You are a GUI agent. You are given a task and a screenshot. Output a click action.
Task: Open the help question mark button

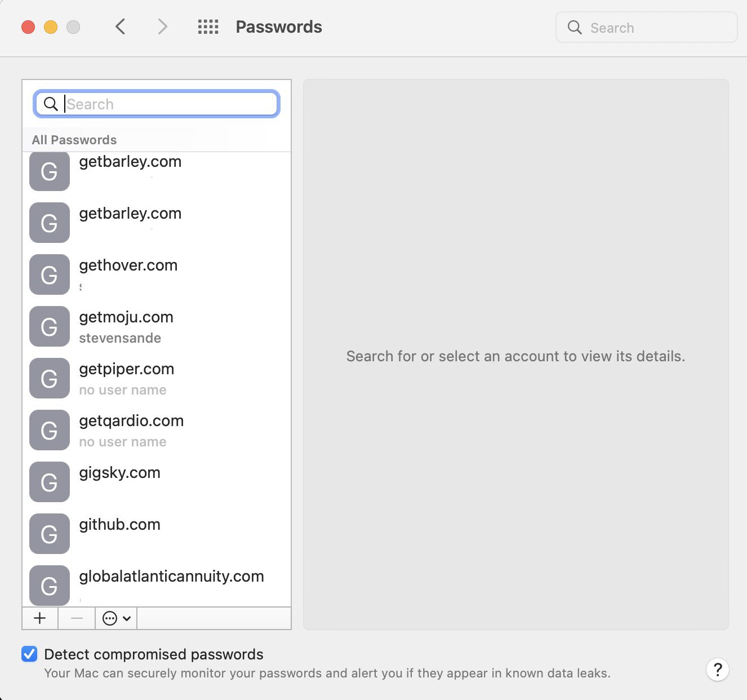(717, 670)
